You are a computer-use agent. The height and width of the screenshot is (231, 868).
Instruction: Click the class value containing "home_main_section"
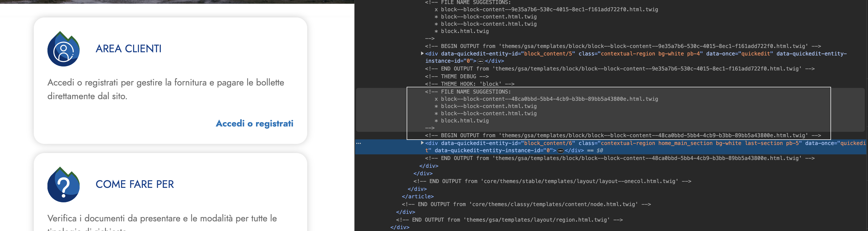(x=700, y=143)
